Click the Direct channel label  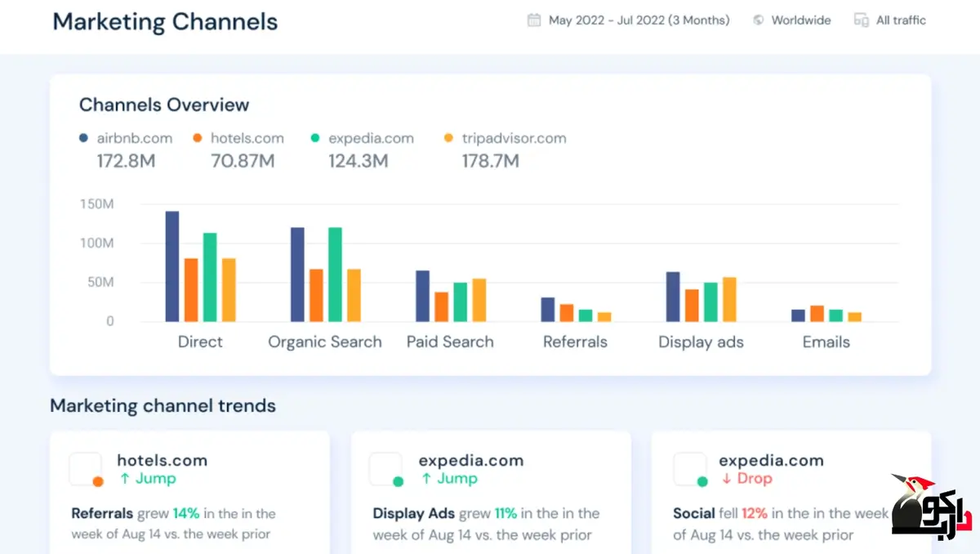pos(200,342)
